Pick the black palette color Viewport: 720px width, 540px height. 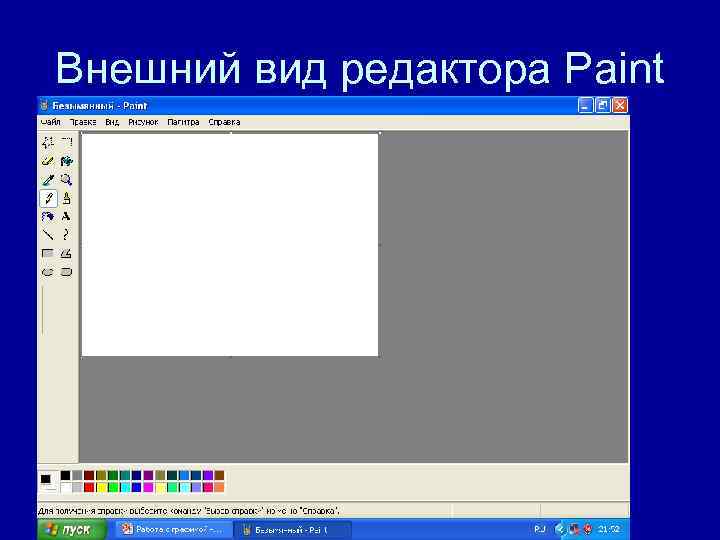tap(66, 475)
